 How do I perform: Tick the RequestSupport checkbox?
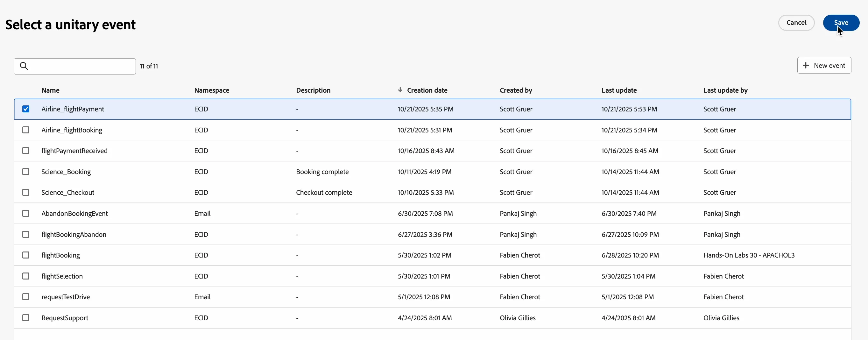25,318
